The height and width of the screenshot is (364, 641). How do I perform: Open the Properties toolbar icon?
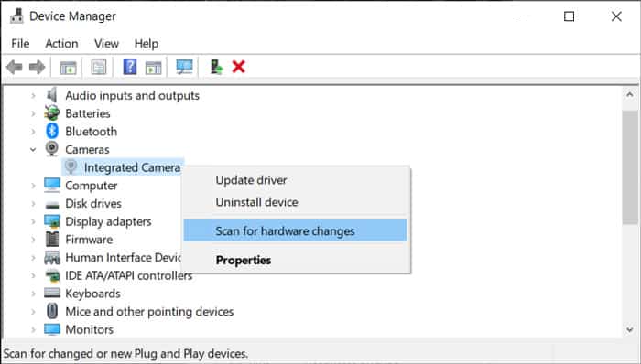[99, 67]
